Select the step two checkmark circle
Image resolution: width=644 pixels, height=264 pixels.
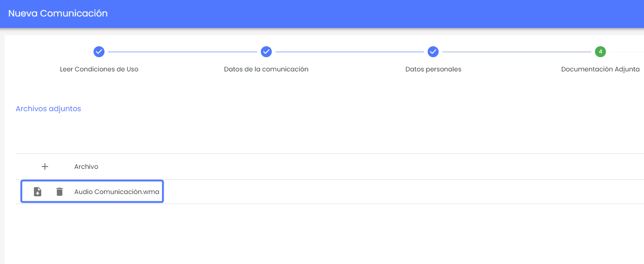266,52
